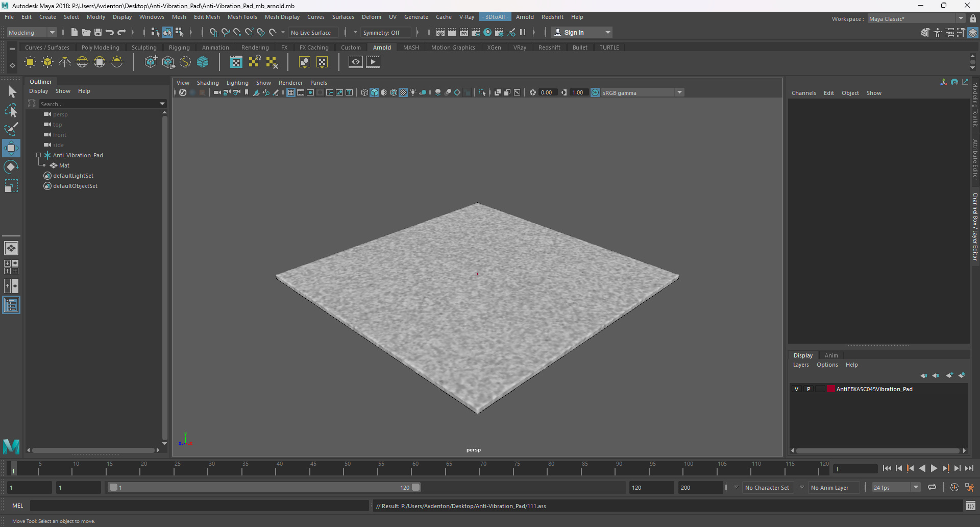Toggle viewport grid display
Screen dimensions: 980x527
tap(291, 92)
